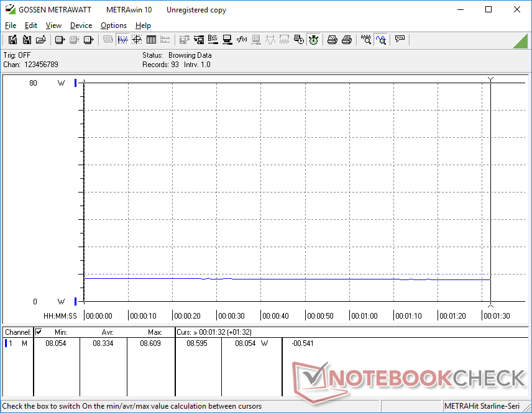Click the Chan: 123456789 text
Screen dimensions: 532x413
click(30, 65)
